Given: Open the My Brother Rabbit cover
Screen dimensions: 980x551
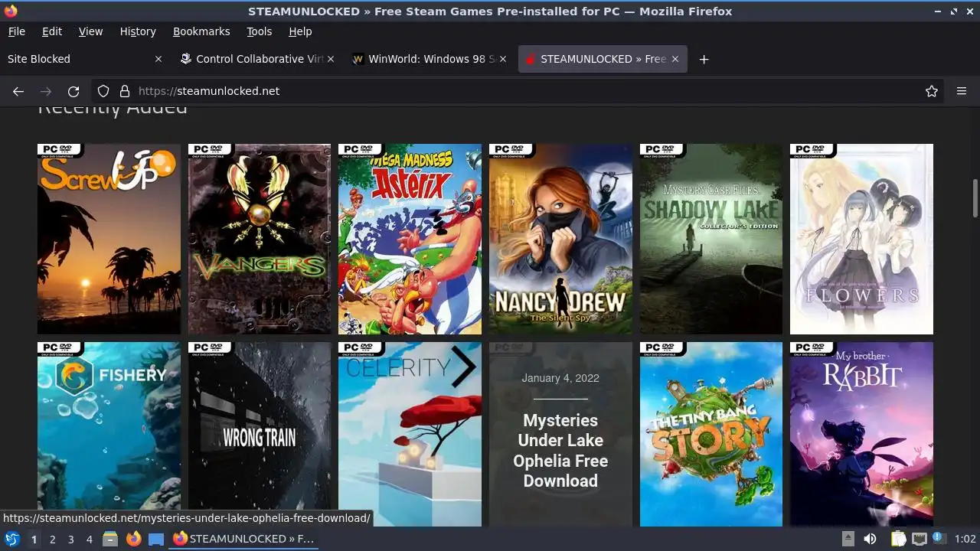Looking at the screenshot, I should tap(861, 434).
